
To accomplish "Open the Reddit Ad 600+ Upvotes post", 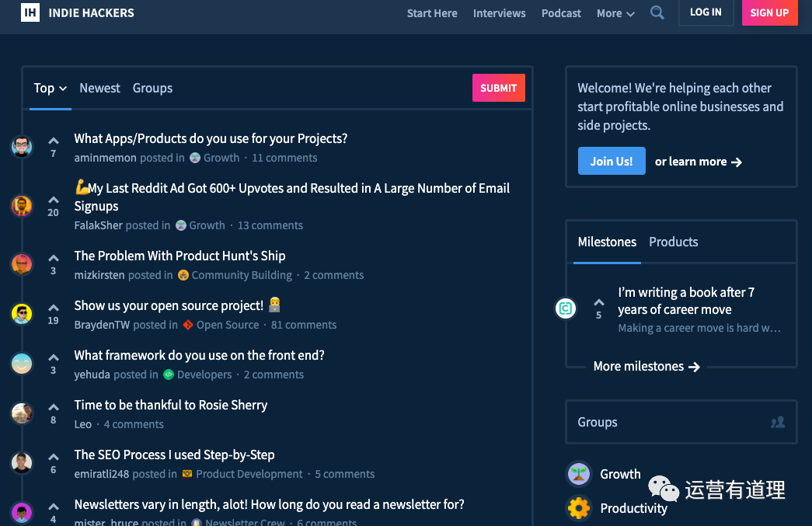I will (292, 197).
